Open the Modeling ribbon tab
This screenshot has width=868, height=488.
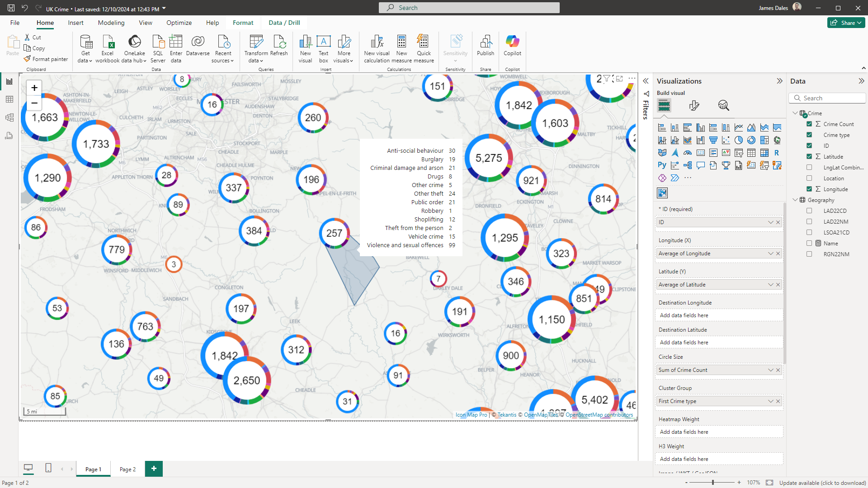pos(111,23)
